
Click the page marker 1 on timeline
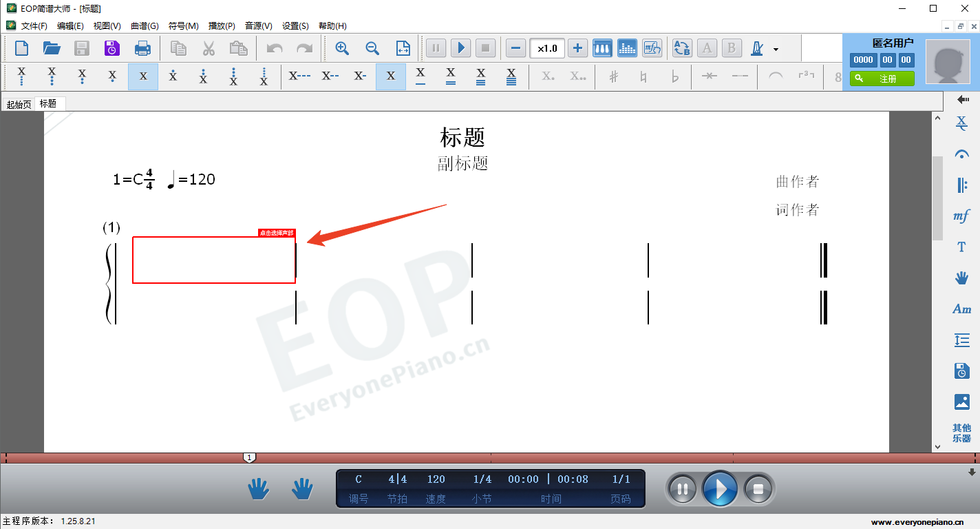(x=250, y=457)
